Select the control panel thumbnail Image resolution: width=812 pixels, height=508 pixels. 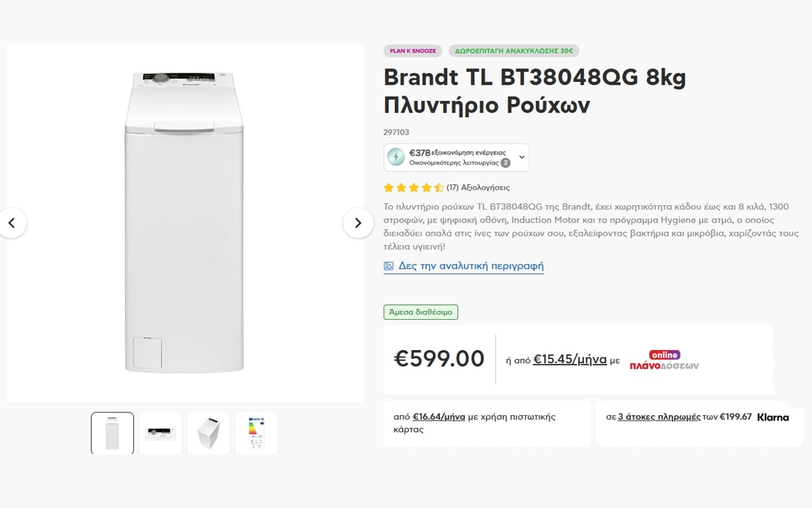click(x=160, y=433)
